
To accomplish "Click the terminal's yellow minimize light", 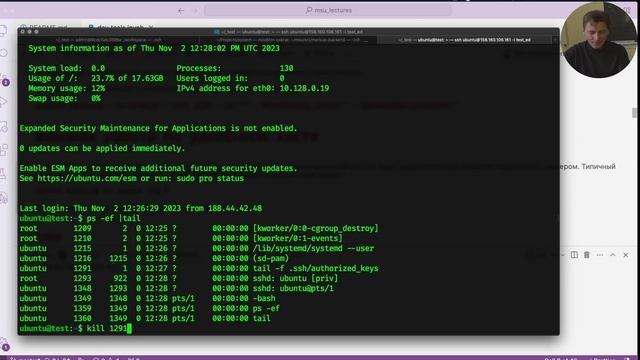I will pyautogui.click(x=29, y=31).
